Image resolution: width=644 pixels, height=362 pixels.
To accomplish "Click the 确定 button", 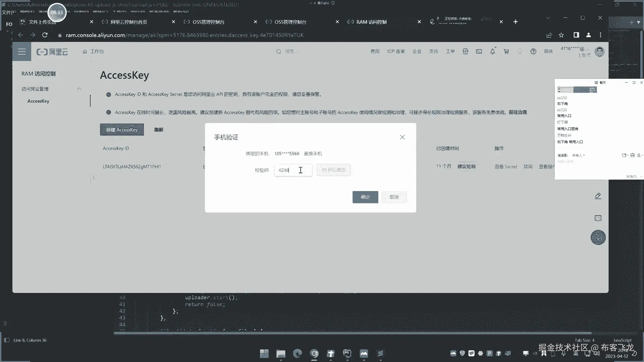I will (365, 197).
